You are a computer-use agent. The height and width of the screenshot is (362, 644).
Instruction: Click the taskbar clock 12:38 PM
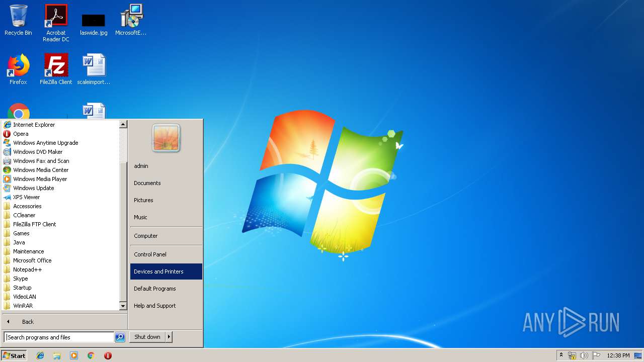(618, 355)
